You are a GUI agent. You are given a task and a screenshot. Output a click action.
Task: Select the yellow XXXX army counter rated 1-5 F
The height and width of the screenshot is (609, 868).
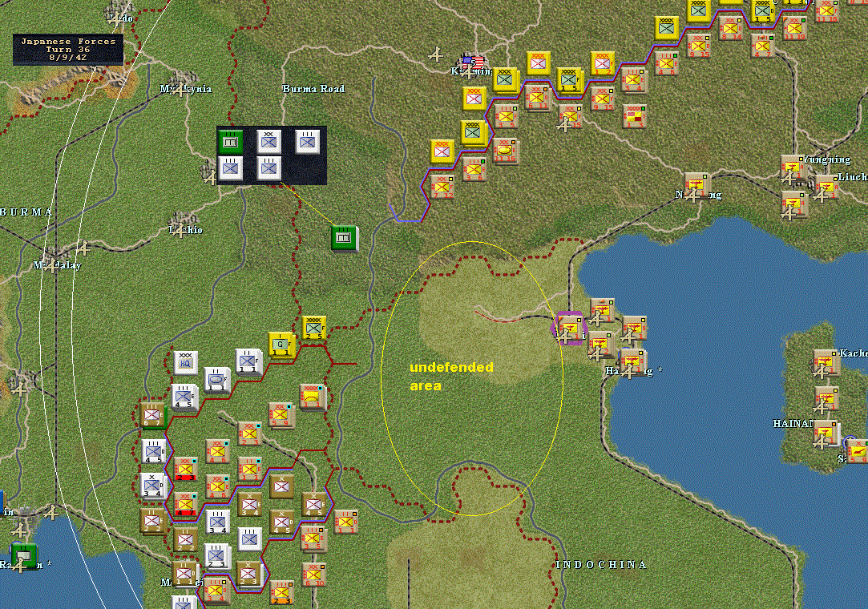(x=569, y=80)
